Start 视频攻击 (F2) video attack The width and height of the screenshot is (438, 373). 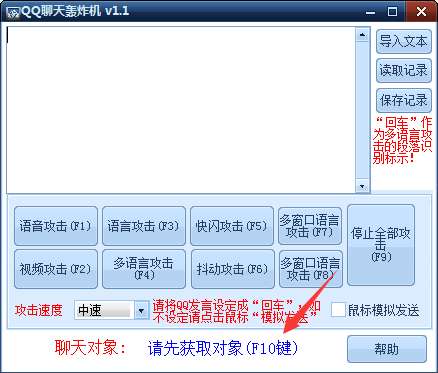tap(56, 269)
